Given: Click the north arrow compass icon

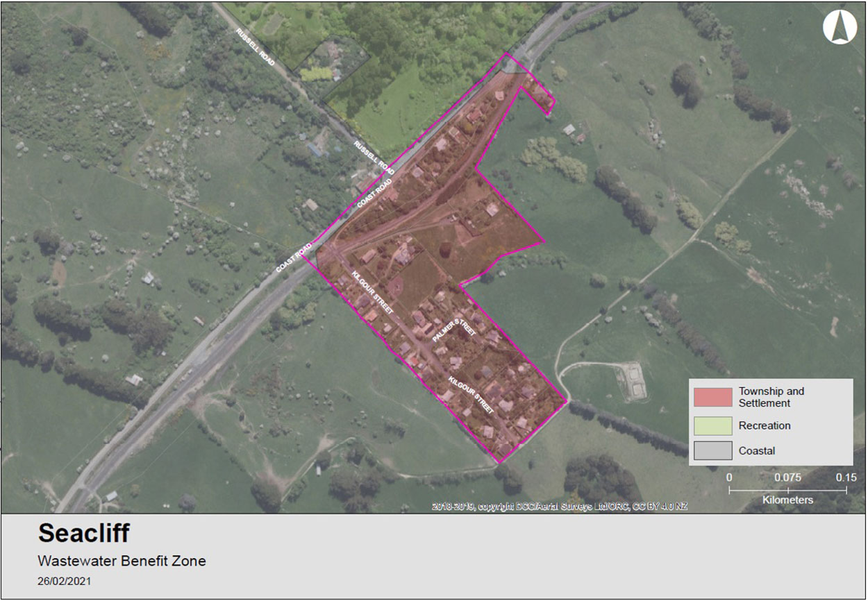Looking at the screenshot, I should click(x=839, y=28).
